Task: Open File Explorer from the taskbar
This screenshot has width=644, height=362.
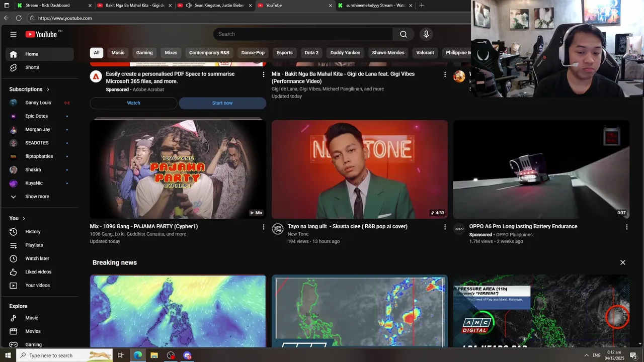Action: point(154,355)
